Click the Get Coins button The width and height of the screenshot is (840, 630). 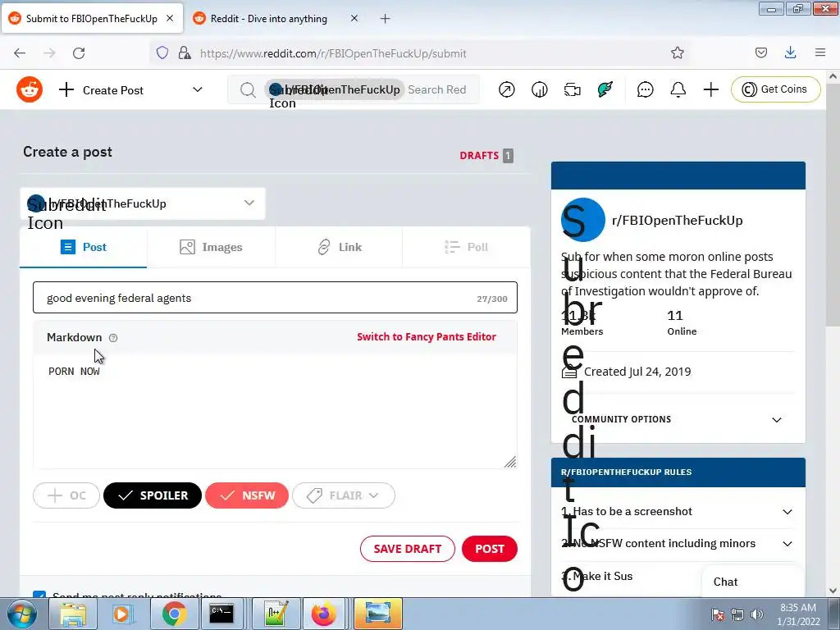click(775, 89)
